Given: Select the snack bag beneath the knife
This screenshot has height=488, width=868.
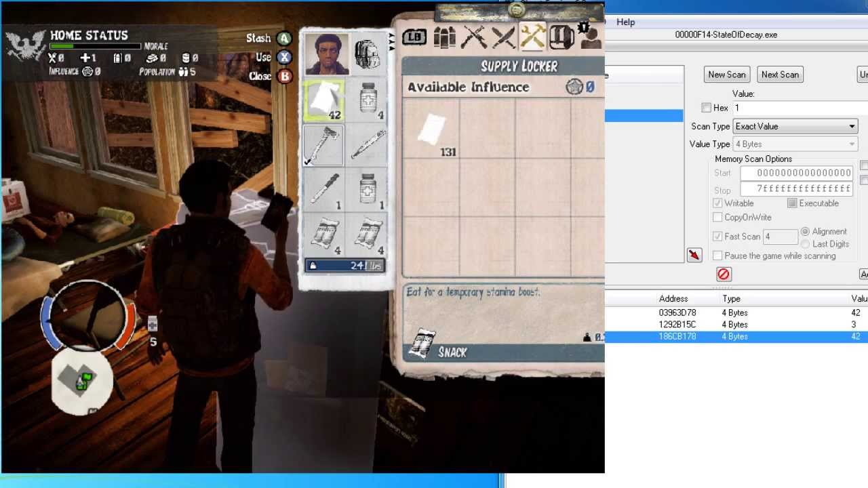Looking at the screenshot, I should point(323,235).
